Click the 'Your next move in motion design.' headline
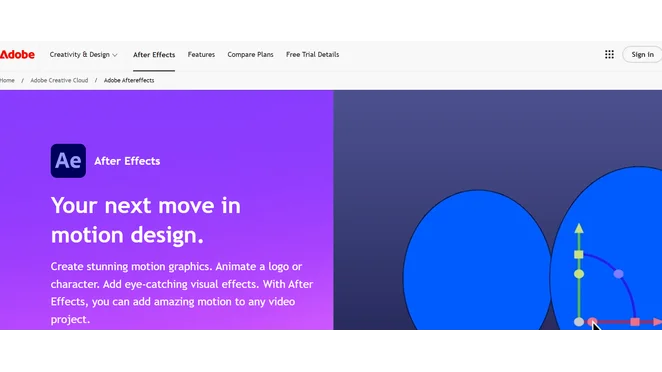 tap(146, 220)
